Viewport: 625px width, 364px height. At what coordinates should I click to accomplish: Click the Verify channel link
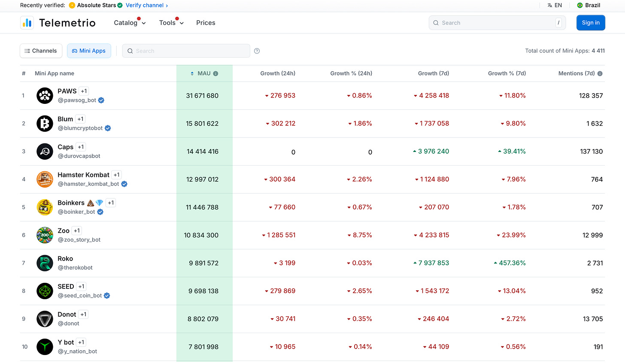(x=147, y=5)
